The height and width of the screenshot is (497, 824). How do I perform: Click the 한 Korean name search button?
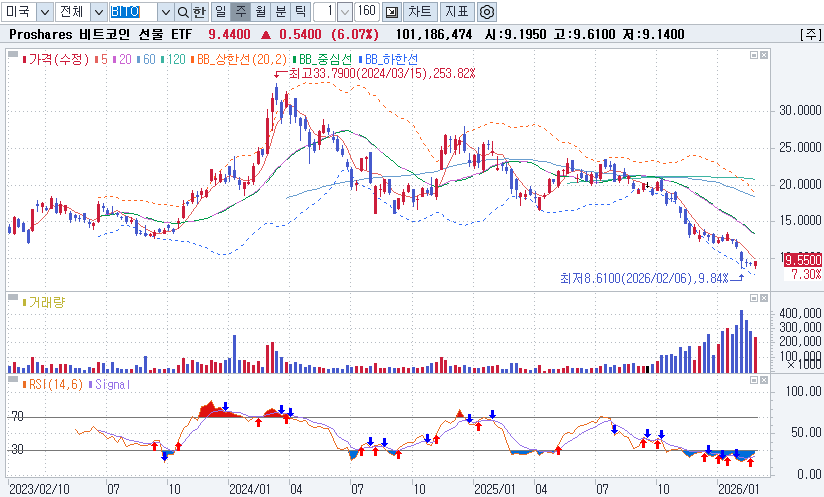pos(199,12)
